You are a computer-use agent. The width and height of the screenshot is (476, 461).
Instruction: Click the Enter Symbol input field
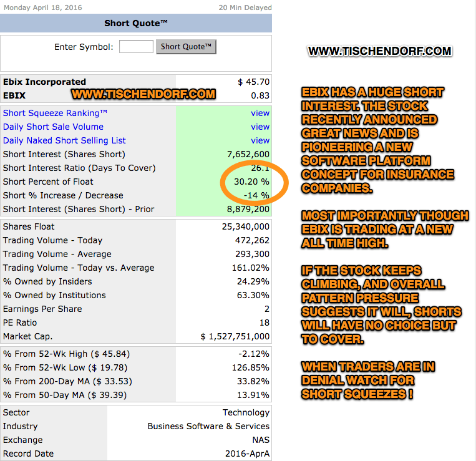click(136, 47)
